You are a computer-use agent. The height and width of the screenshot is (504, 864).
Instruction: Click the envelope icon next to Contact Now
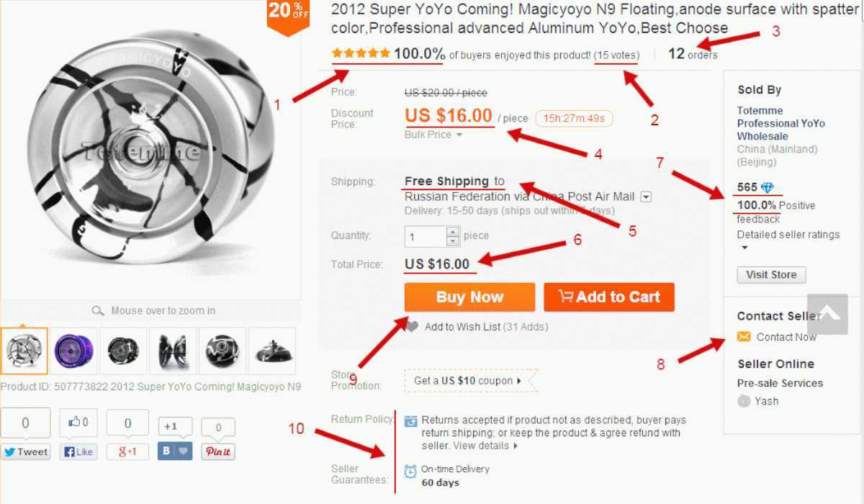[x=744, y=337]
